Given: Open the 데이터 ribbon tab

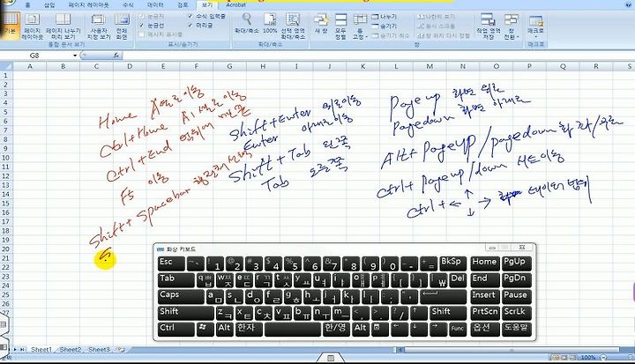Looking at the screenshot, I should 155,5.
